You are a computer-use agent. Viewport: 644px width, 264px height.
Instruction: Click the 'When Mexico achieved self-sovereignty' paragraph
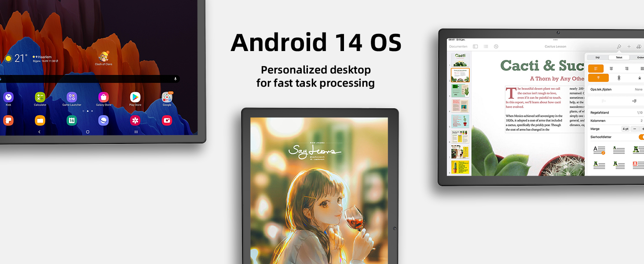534,123
